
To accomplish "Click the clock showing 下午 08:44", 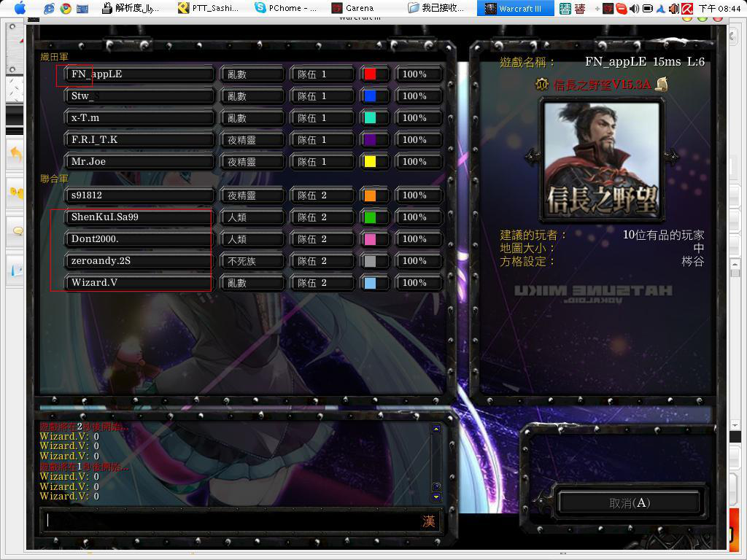I will [x=719, y=8].
